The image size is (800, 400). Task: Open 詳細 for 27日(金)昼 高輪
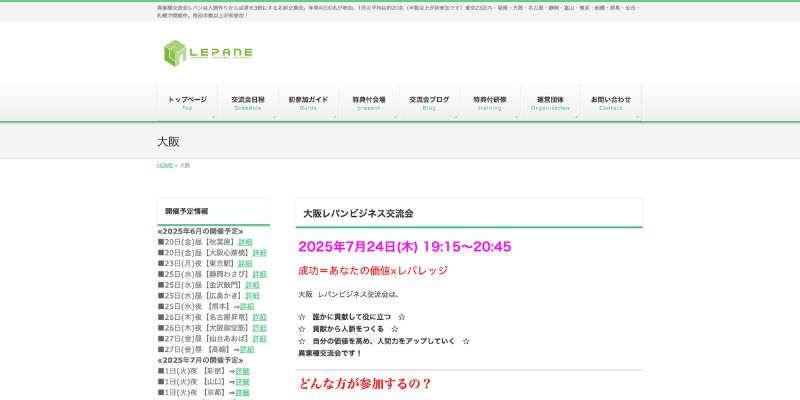pyautogui.click(x=247, y=349)
